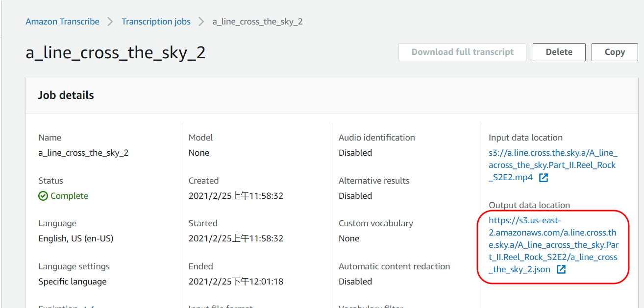The width and height of the screenshot is (644, 308).
Task: Click Disabled under Automatic content redaction
Action: point(355,282)
